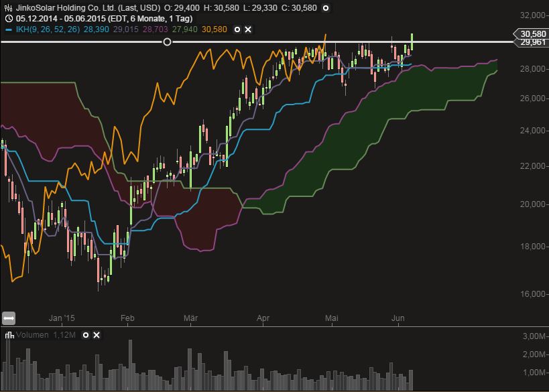Click the Apr time axis label
Viewport: 549px width, 392px height.
(x=263, y=318)
